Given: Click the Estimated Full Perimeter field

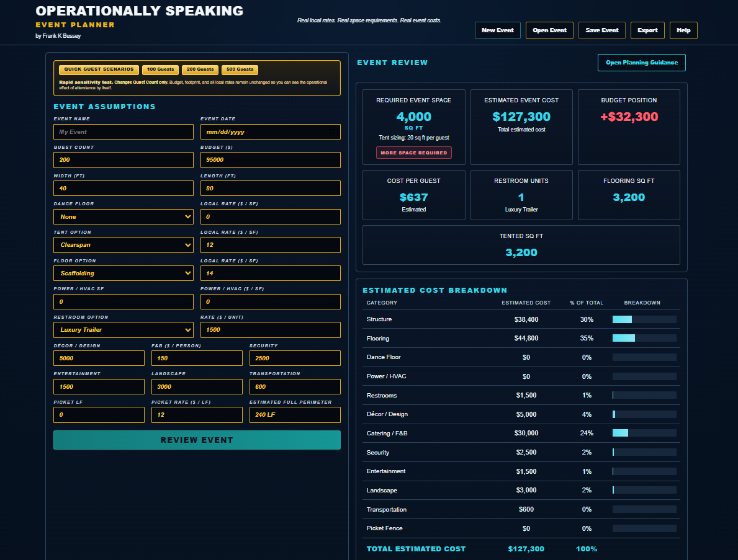Looking at the screenshot, I should (295, 415).
